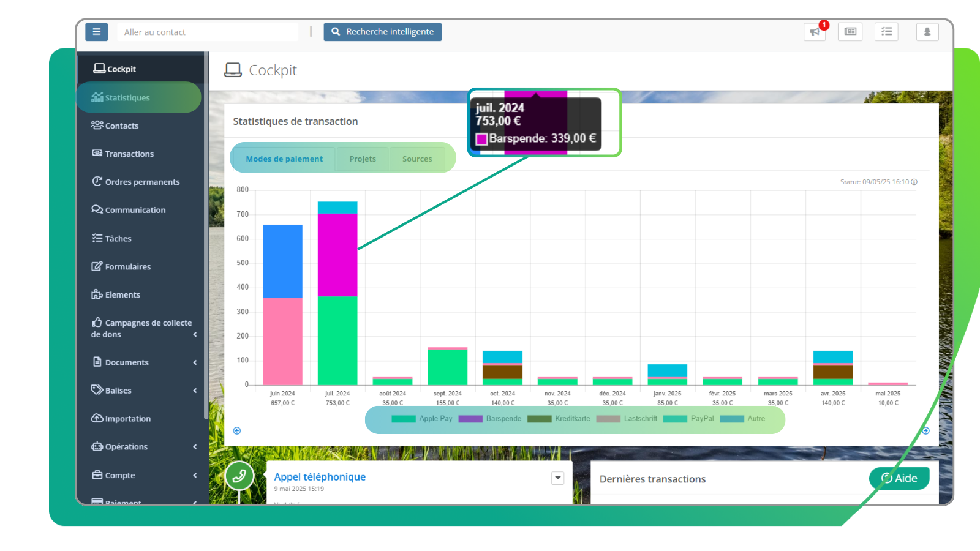The height and width of the screenshot is (551, 980).
Task: Click the Barspende purple legend swatch
Action: (470, 419)
